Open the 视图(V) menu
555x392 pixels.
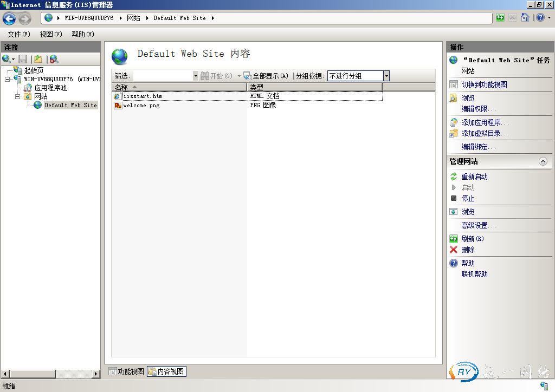point(50,34)
